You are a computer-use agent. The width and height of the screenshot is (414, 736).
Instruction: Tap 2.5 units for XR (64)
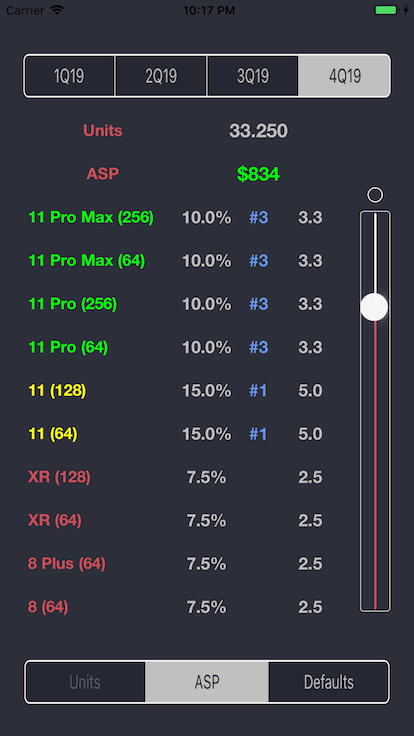pos(310,521)
